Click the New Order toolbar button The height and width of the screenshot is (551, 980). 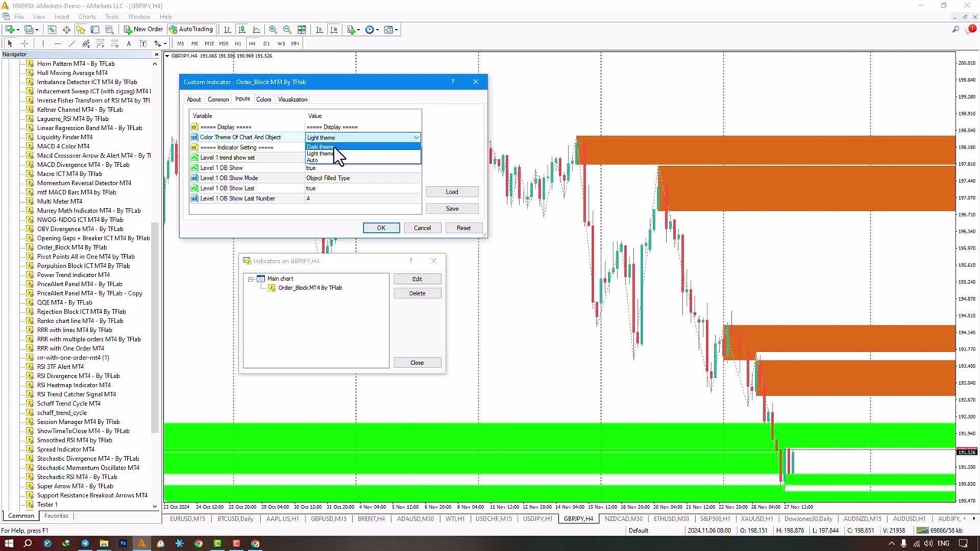[x=144, y=30]
